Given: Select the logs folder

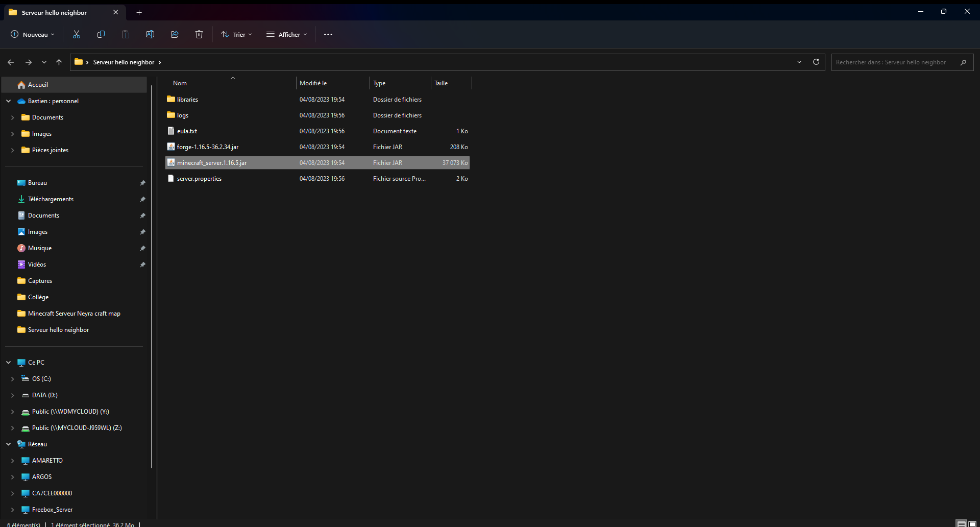Looking at the screenshot, I should pos(317,115).
